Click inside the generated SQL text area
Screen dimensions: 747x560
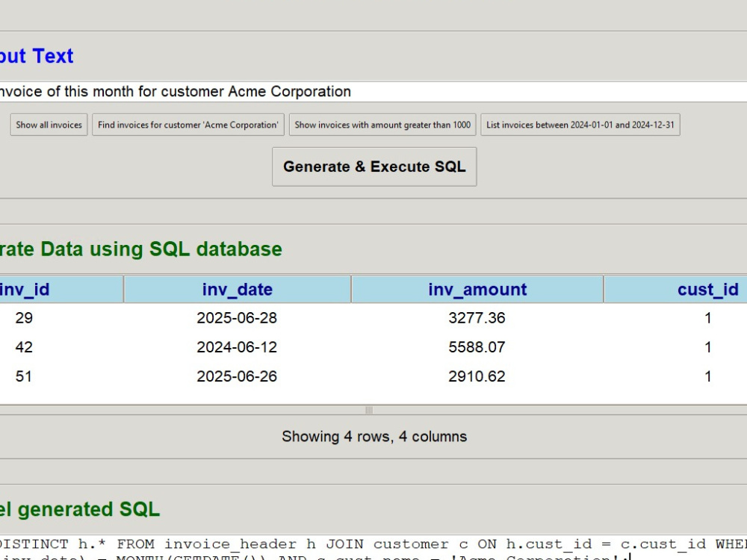pos(373,547)
